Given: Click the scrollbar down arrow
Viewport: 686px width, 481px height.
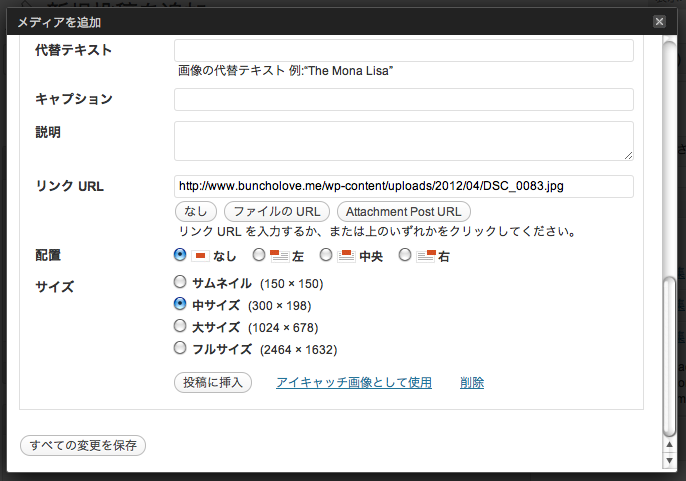Looking at the screenshot, I should click(669, 460).
